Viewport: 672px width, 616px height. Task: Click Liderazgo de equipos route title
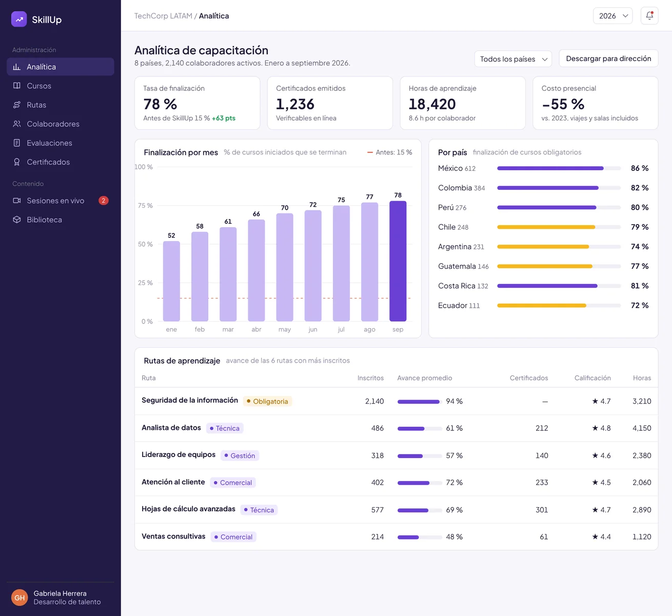[179, 454]
